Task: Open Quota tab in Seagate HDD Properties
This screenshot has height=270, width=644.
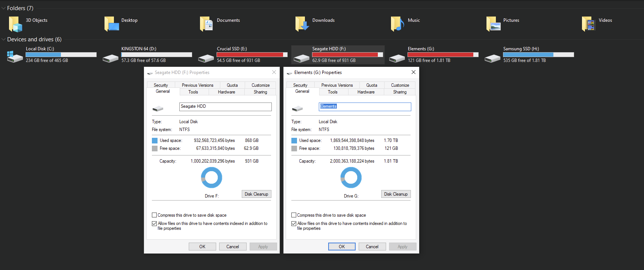Action: pyautogui.click(x=232, y=85)
